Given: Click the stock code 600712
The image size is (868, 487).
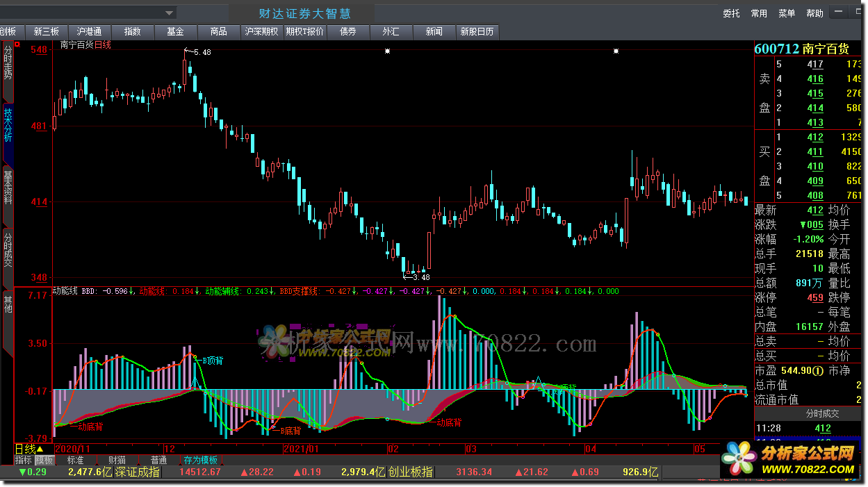Looking at the screenshot, I should pyautogui.click(x=776, y=49).
